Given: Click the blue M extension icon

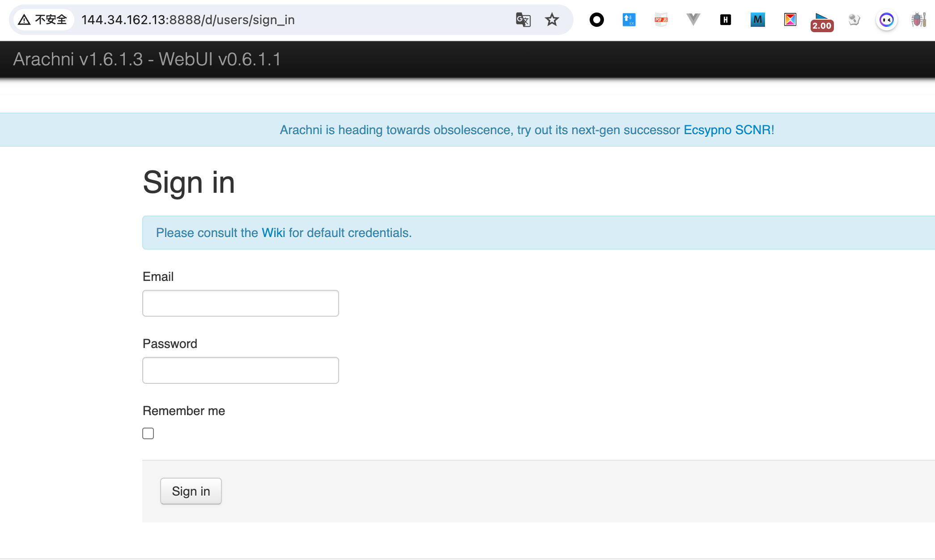Looking at the screenshot, I should point(757,20).
